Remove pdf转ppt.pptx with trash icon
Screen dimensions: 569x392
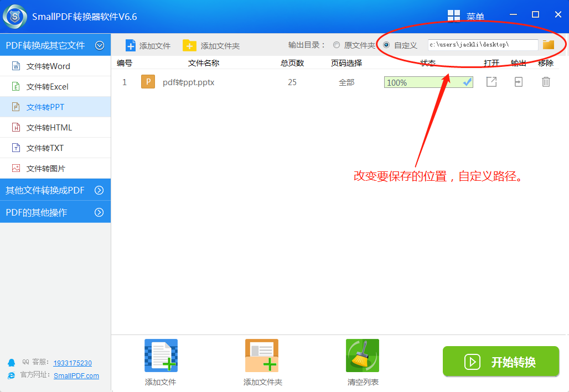546,82
